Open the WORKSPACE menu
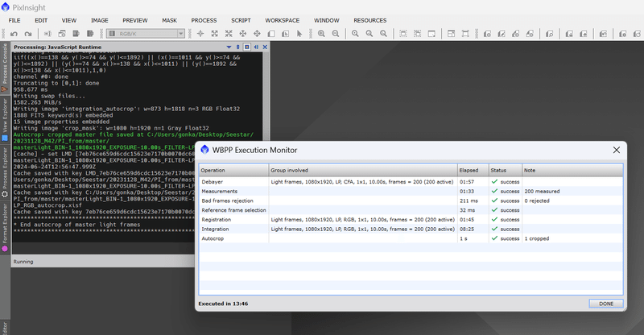Viewport: 644px width, 335px height. pos(283,20)
